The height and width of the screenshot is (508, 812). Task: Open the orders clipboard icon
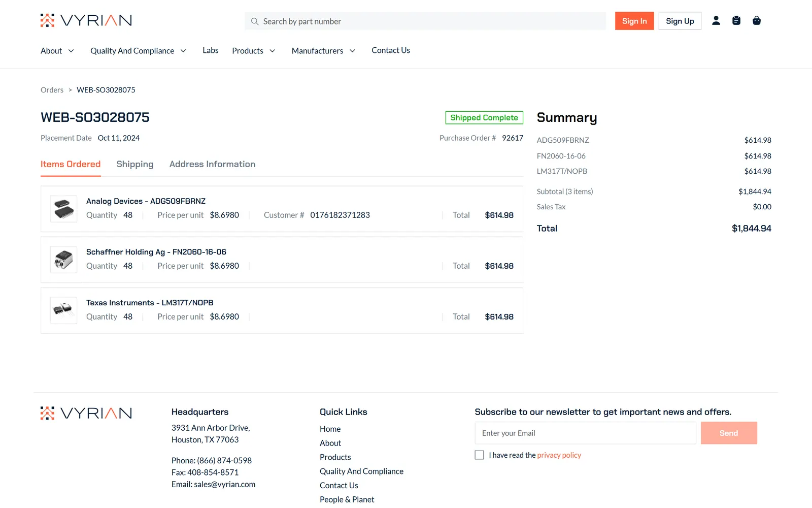[x=736, y=20]
